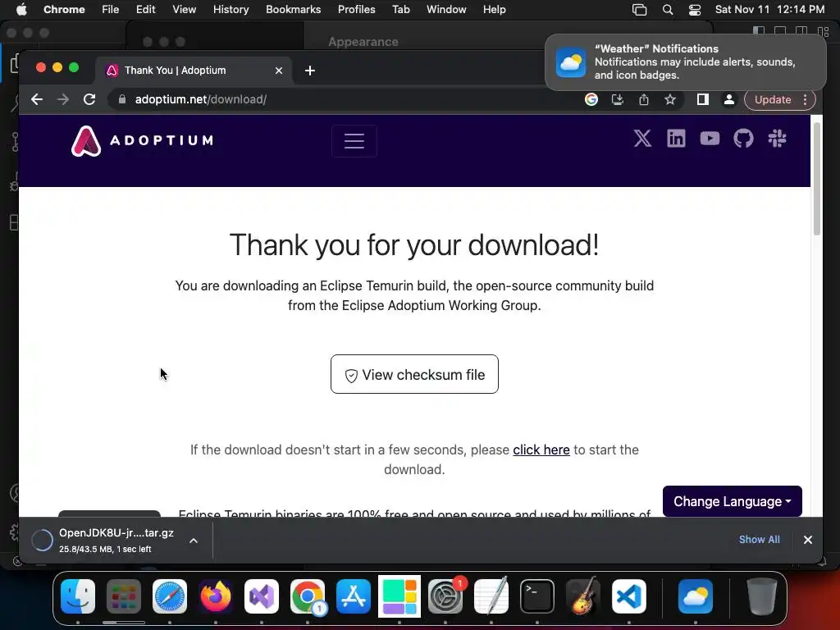Open the Bookmarks menu
Screen dimensions: 840x630
pyautogui.click(x=293, y=10)
